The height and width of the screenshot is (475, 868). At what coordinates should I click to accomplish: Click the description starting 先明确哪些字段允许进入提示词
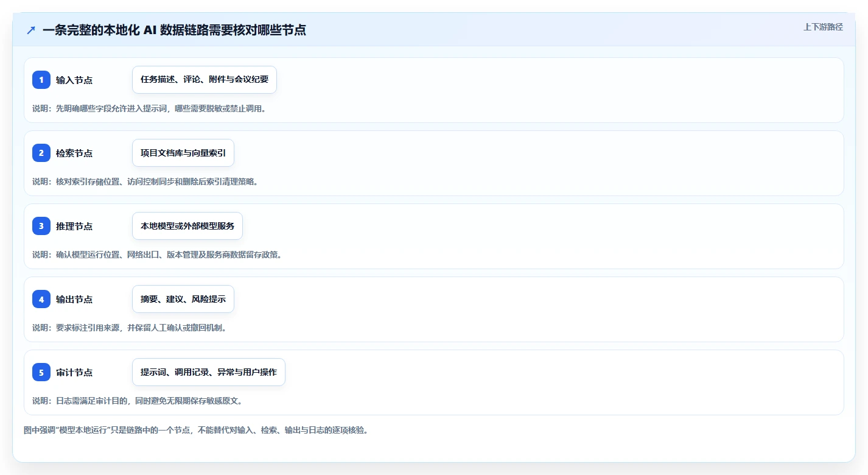pyautogui.click(x=149, y=108)
